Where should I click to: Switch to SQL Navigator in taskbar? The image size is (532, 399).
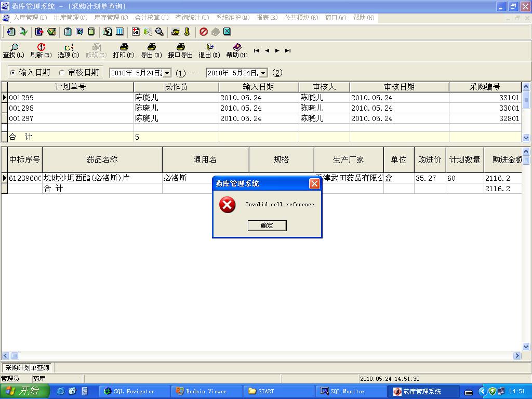134,391
